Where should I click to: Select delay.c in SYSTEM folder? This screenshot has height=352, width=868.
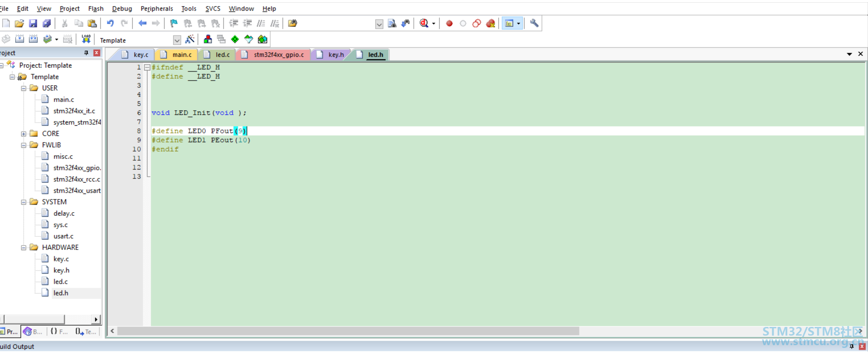coord(64,213)
